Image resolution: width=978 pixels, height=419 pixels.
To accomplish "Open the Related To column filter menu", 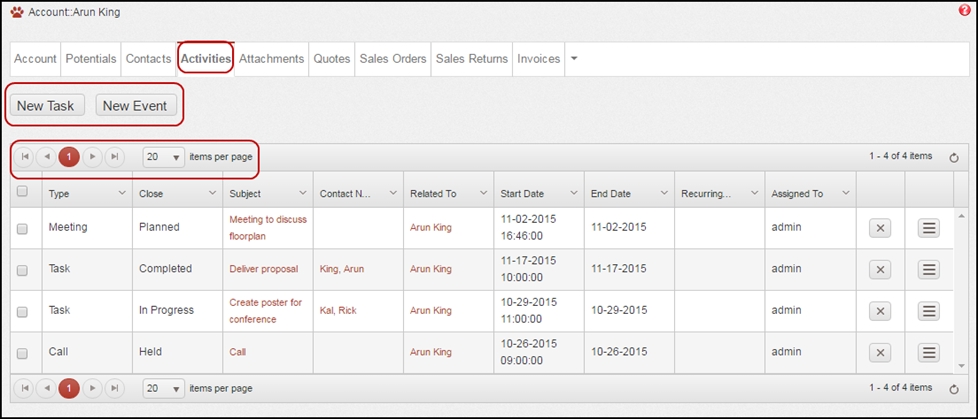I will point(483,193).
